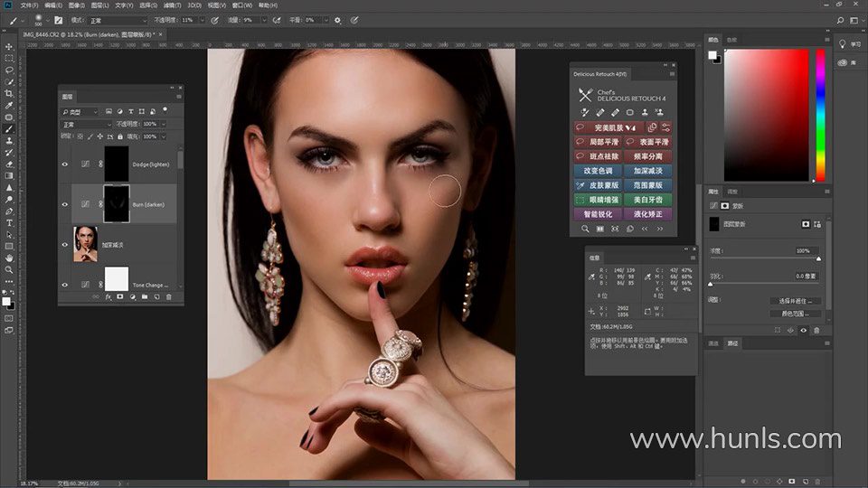Viewport: 868px width, 488px height.
Task: Select the Clone Stamp tool
Action: 9,141
